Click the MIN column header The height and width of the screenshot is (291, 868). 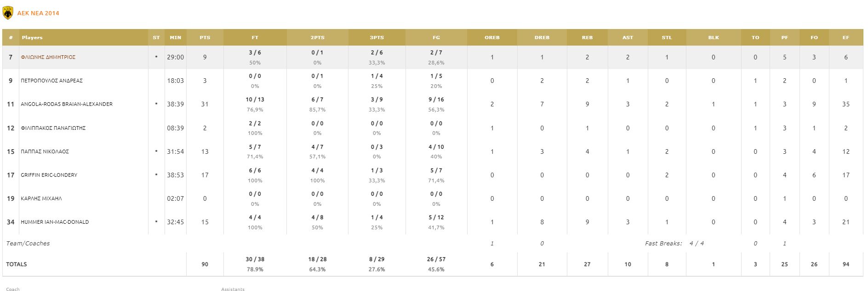(x=175, y=37)
